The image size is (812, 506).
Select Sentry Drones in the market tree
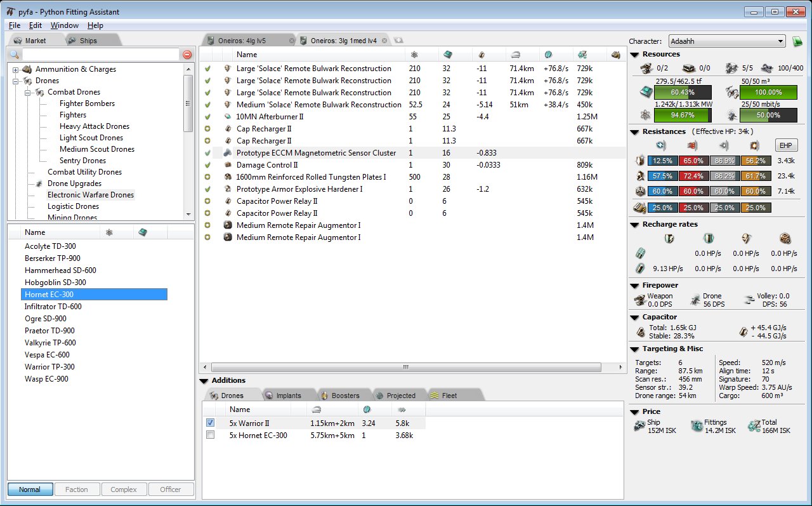[82, 161]
